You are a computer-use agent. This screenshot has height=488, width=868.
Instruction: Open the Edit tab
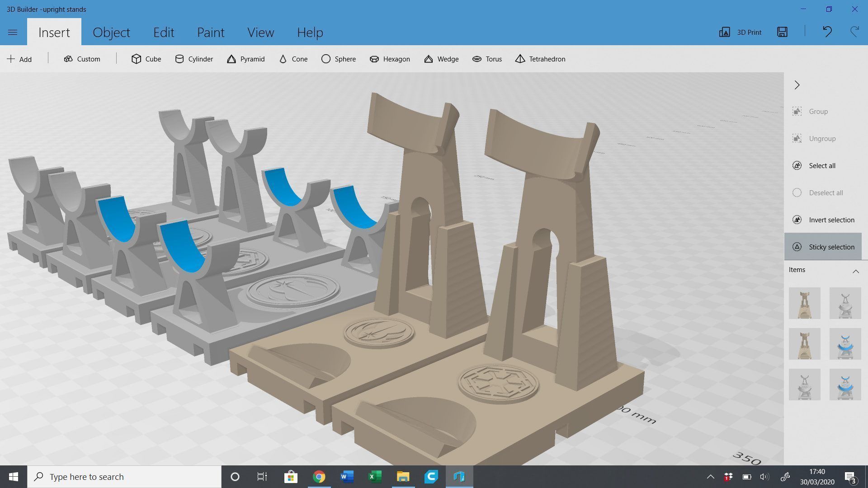pyautogui.click(x=164, y=32)
